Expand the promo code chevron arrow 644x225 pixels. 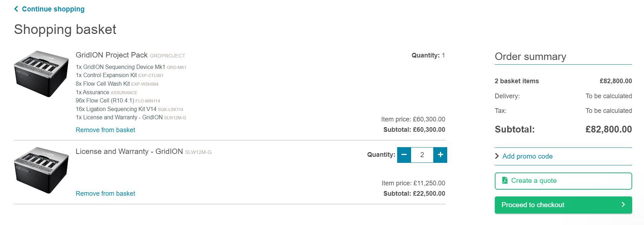coord(497,156)
